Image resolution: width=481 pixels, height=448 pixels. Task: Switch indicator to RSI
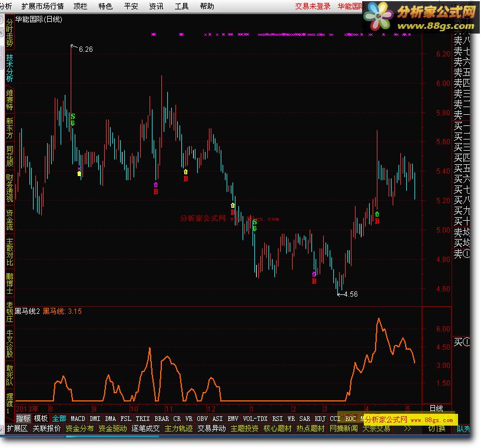pos(278,419)
